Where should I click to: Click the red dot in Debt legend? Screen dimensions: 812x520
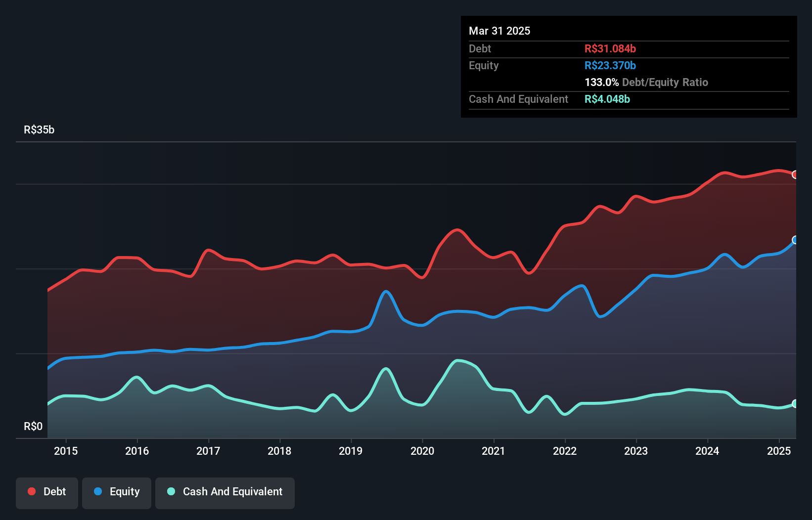click(32, 491)
